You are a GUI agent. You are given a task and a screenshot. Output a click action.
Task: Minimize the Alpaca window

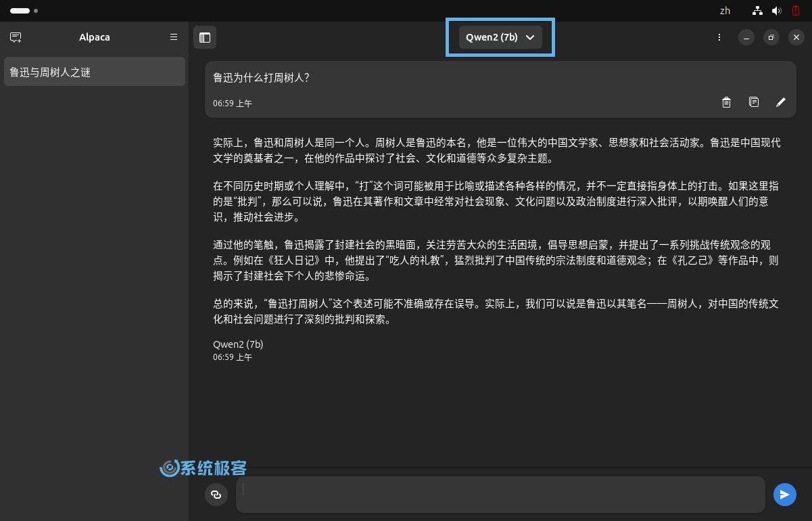pyautogui.click(x=746, y=37)
